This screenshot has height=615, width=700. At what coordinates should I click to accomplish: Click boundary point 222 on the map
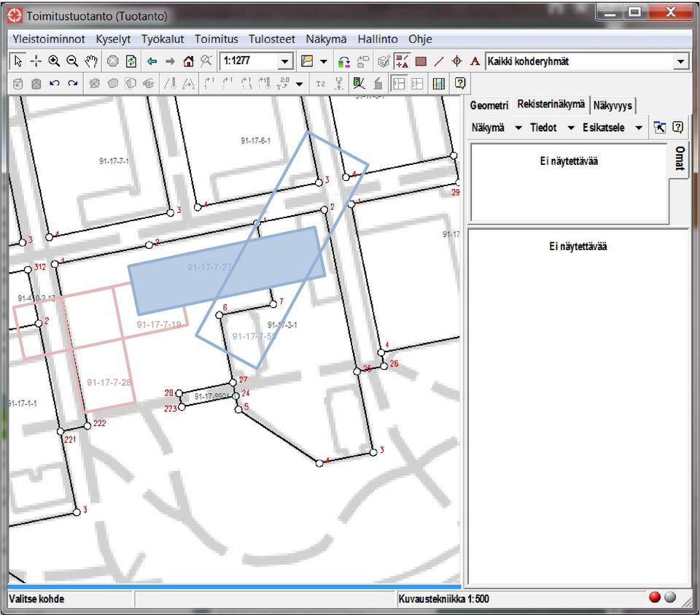click(x=88, y=425)
